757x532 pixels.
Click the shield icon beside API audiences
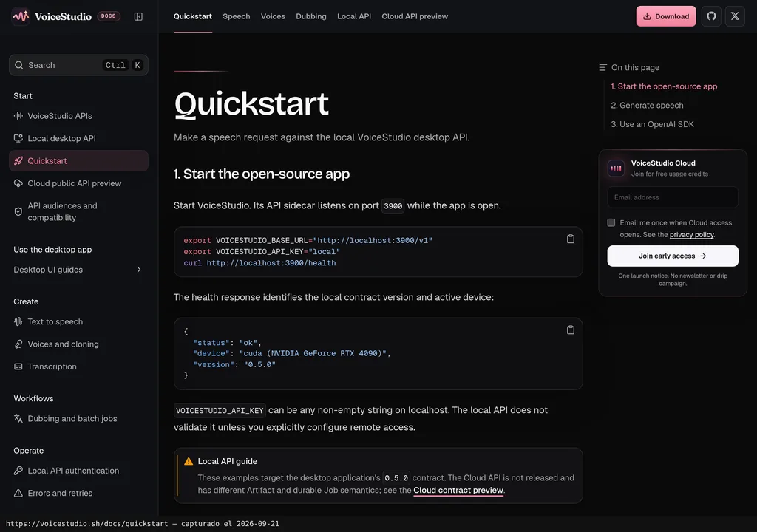pyautogui.click(x=18, y=211)
